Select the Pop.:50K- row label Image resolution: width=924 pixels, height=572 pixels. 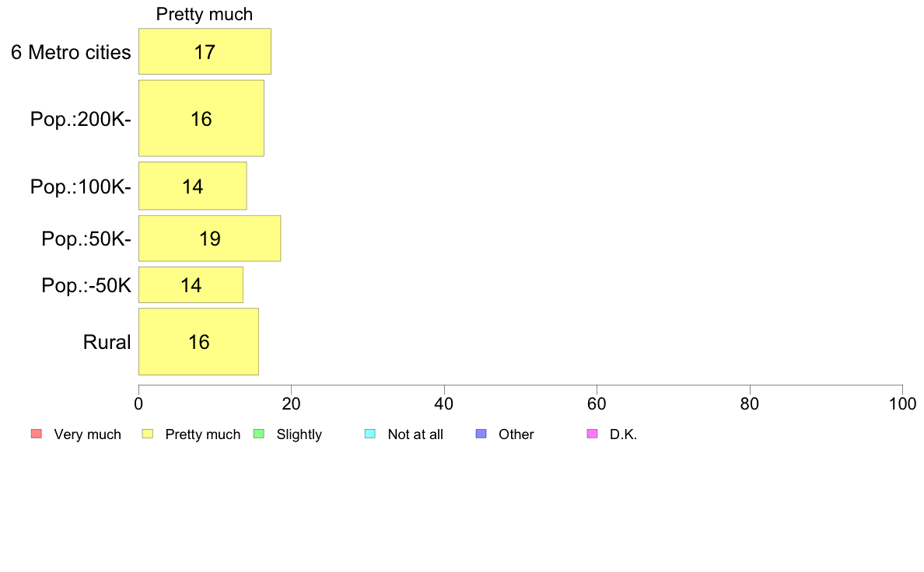pos(86,239)
